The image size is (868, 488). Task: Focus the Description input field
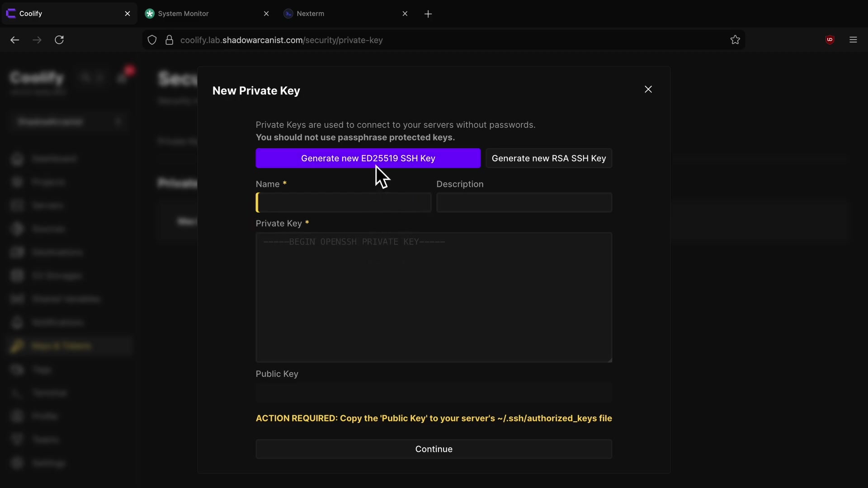[524, 202]
